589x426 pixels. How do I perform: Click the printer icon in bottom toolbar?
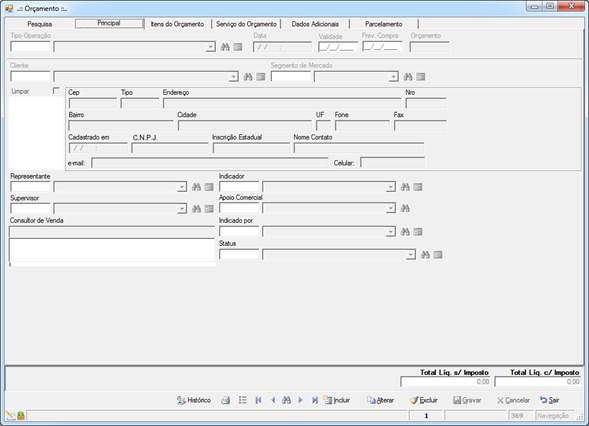pos(226,400)
